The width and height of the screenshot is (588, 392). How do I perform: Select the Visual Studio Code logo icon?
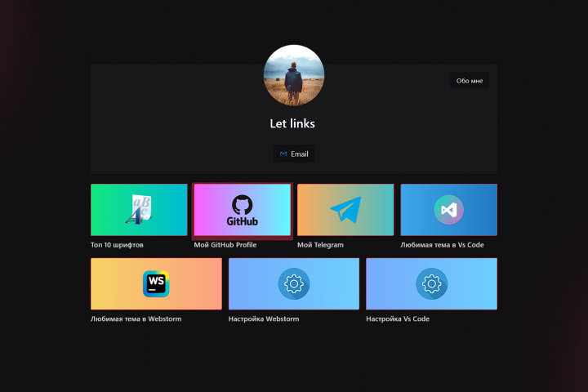tap(449, 210)
